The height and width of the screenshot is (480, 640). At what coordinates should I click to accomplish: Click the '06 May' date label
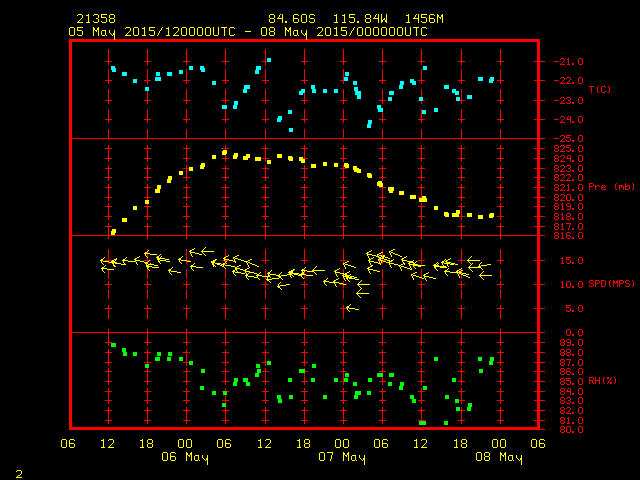pyautogui.click(x=185, y=457)
